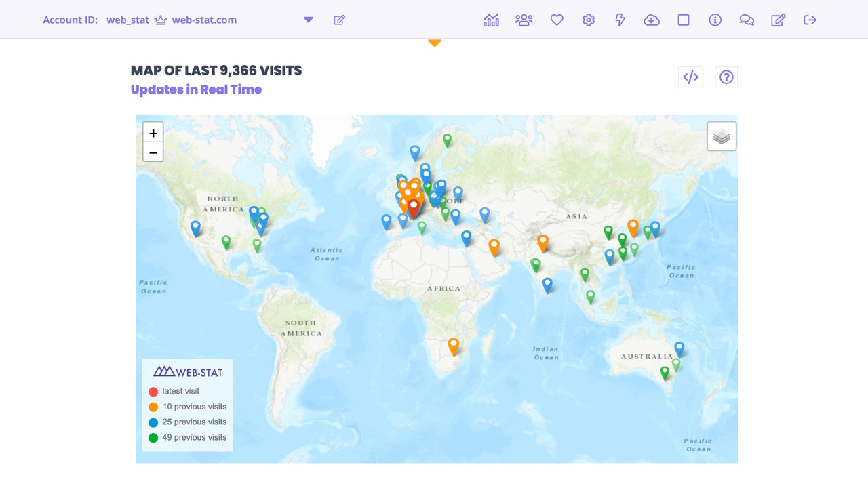Image resolution: width=868 pixels, height=488 pixels.
Task: Open the info icon in the toolbar
Action: click(714, 20)
